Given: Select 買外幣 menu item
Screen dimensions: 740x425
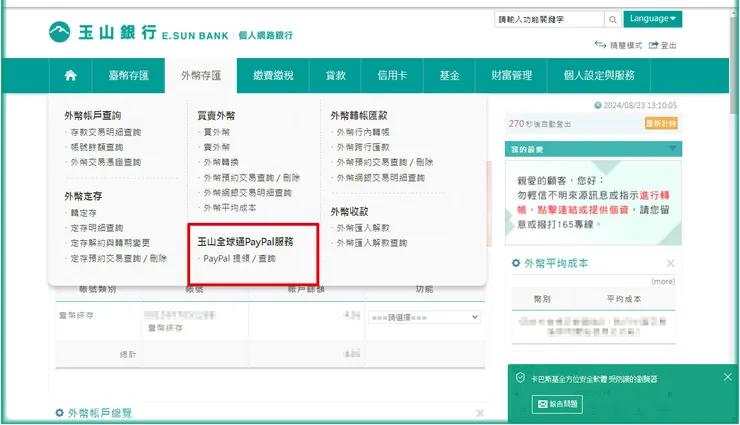Looking at the screenshot, I should click(217, 132).
